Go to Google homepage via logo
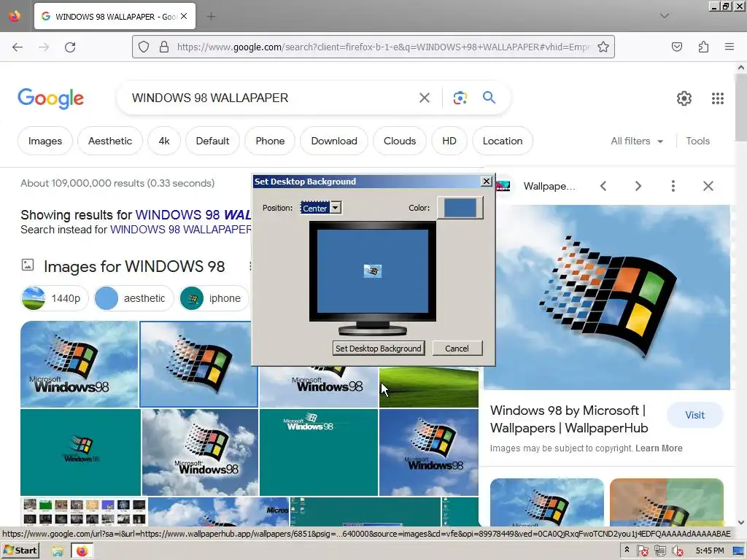 point(51,98)
